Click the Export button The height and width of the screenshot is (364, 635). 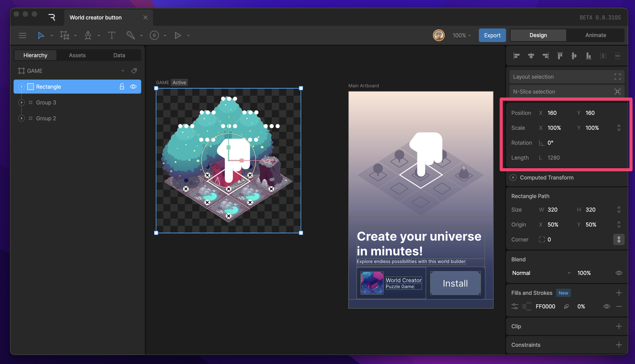click(x=492, y=35)
